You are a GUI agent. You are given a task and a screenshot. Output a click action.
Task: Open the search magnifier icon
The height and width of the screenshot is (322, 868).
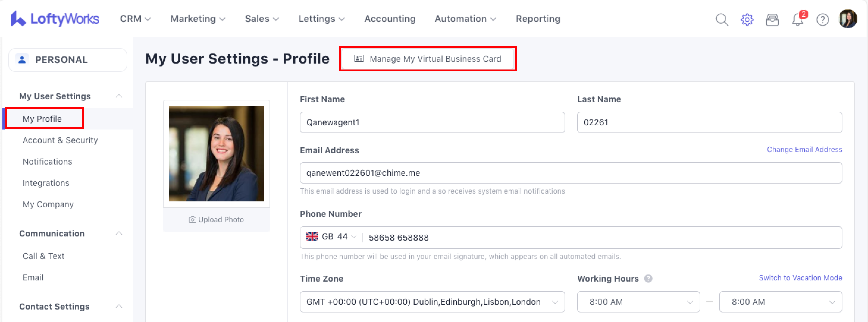click(x=721, y=20)
